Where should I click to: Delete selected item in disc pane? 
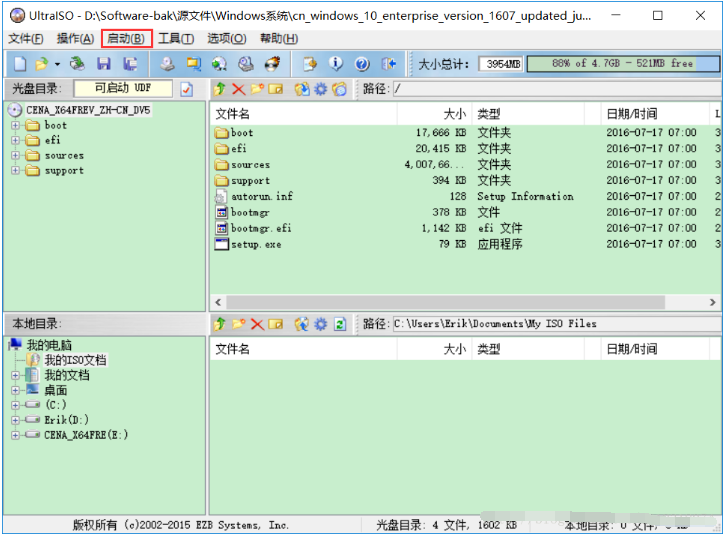239,89
